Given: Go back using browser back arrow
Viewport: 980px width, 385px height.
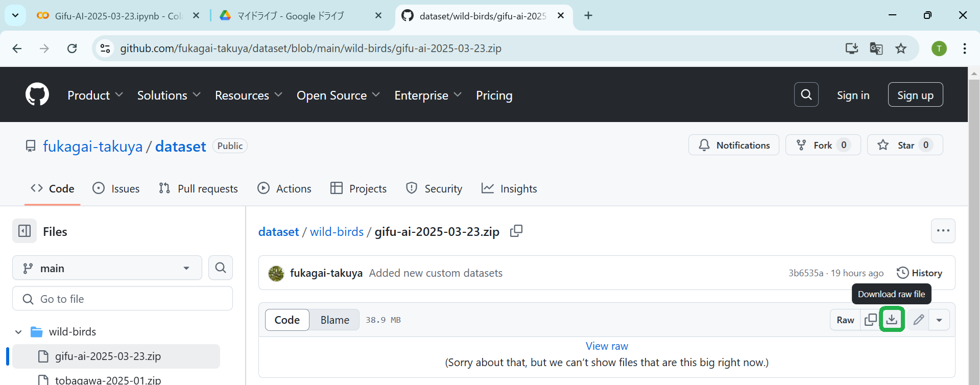Looking at the screenshot, I should [17, 49].
